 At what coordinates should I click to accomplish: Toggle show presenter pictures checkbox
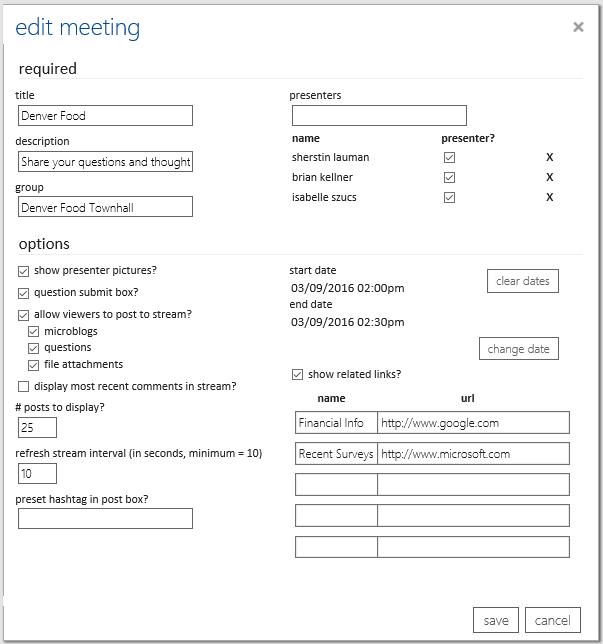tap(24, 271)
